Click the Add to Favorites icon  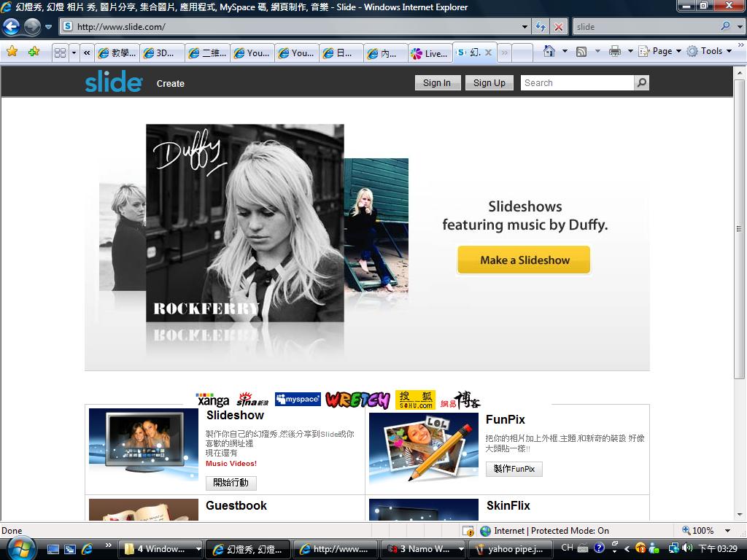tap(34, 52)
